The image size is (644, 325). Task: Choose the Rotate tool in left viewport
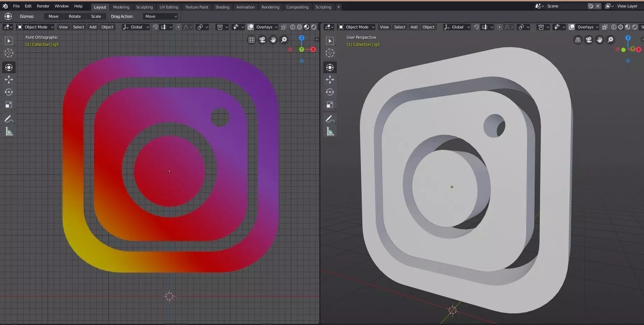point(9,92)
